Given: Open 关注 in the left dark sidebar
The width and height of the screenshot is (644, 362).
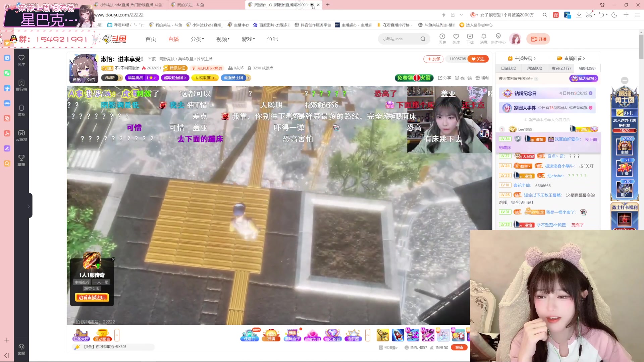Looking at the screenshot, I should click(21, 60).
